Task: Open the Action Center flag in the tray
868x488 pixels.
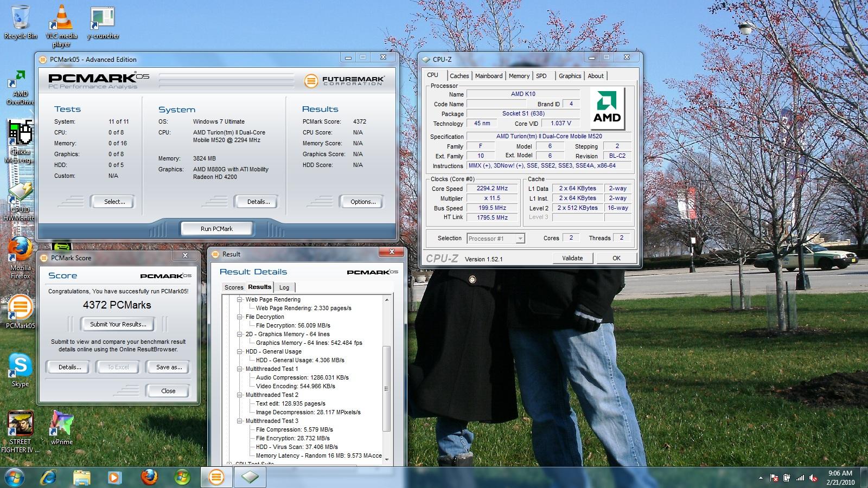Action: [x=774, y=478]
